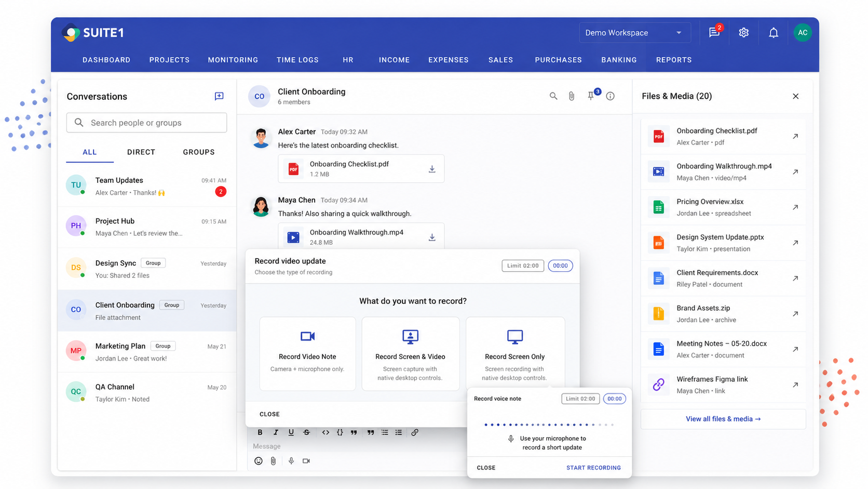Open workspace settings gear
Screen dimensions: 868x489
click(x=744, y=33)
